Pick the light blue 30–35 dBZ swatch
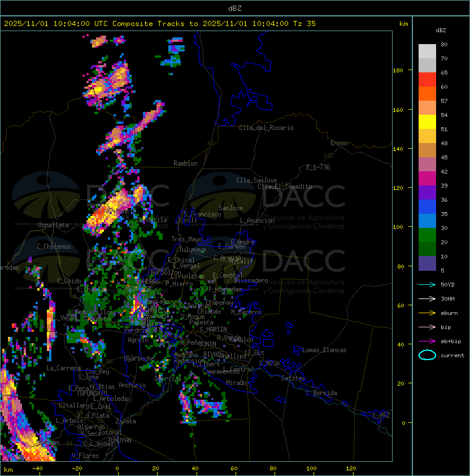470x476 pixels. click(427, 220)
